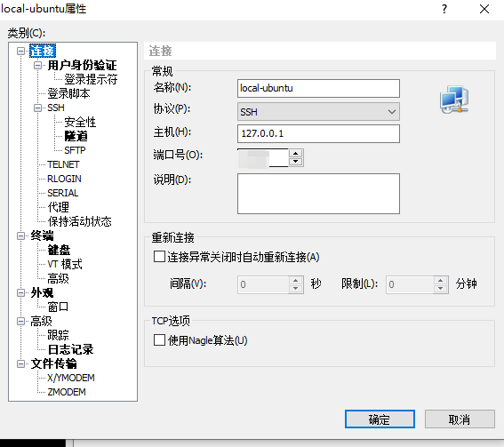
Task: Collapse the SSH tree node
Action: click(x=37, y=108)
